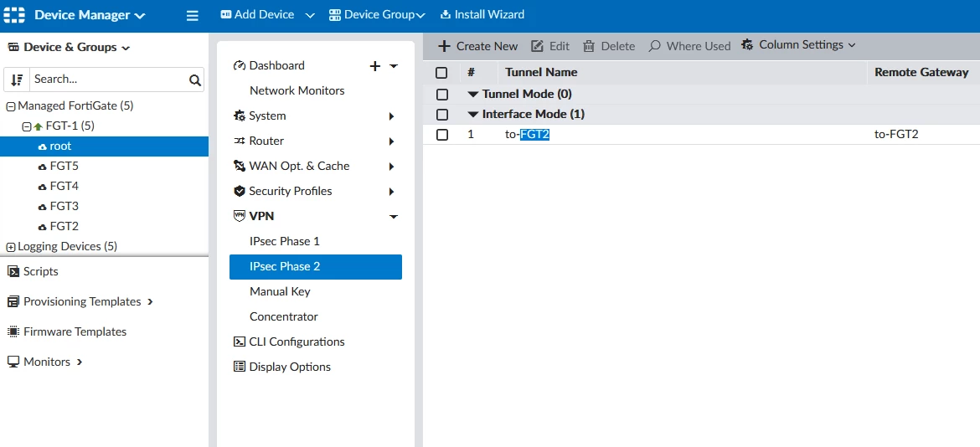Collapse the FGT-1 (5) tree node
Image resolution: width=980 pixels, height=447 pixels.
[27, 126]
